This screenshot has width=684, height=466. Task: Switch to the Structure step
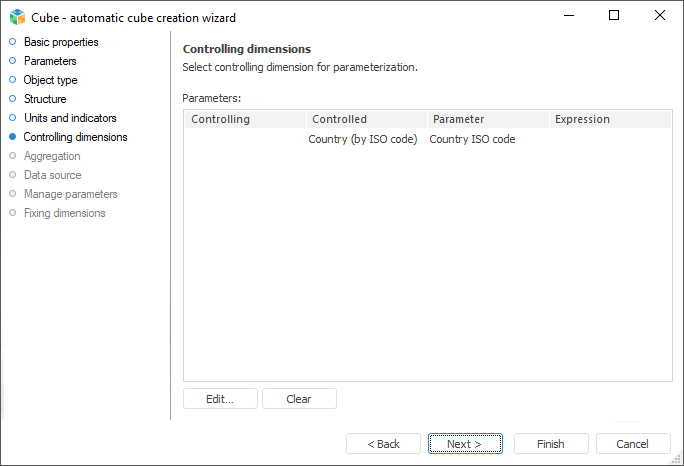click(45, 99)
